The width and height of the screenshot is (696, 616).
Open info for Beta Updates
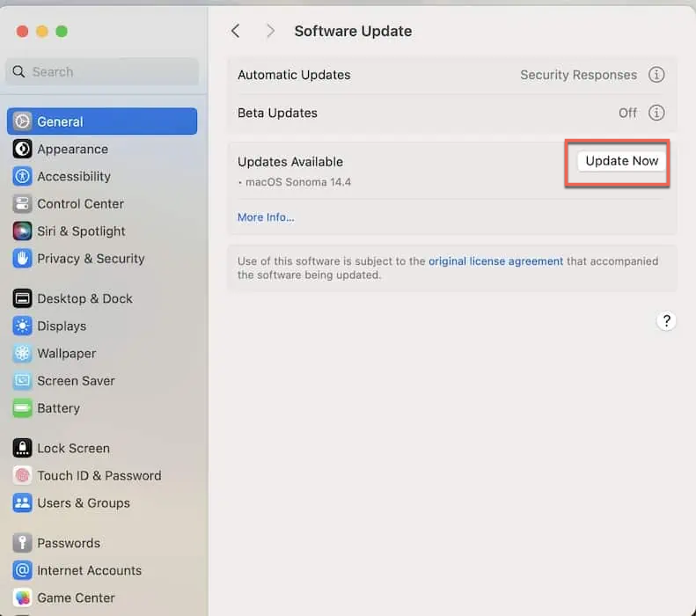coord(656,113)
